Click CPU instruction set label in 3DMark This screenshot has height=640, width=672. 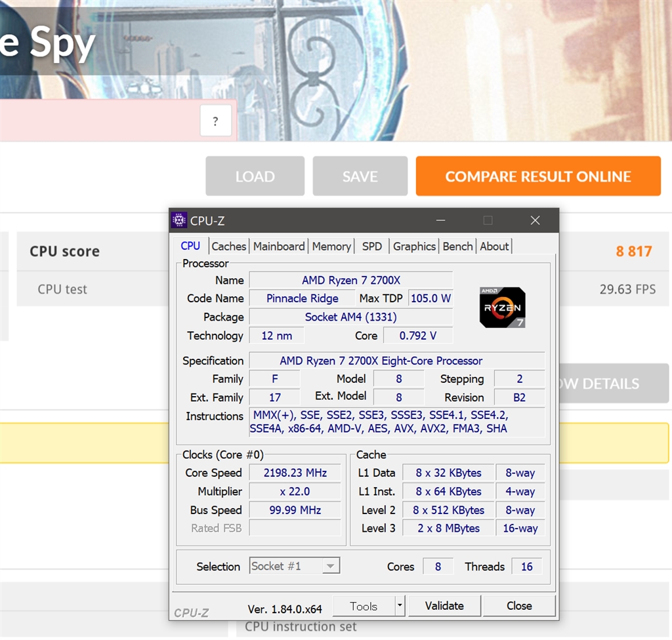(x=301, y=627)
